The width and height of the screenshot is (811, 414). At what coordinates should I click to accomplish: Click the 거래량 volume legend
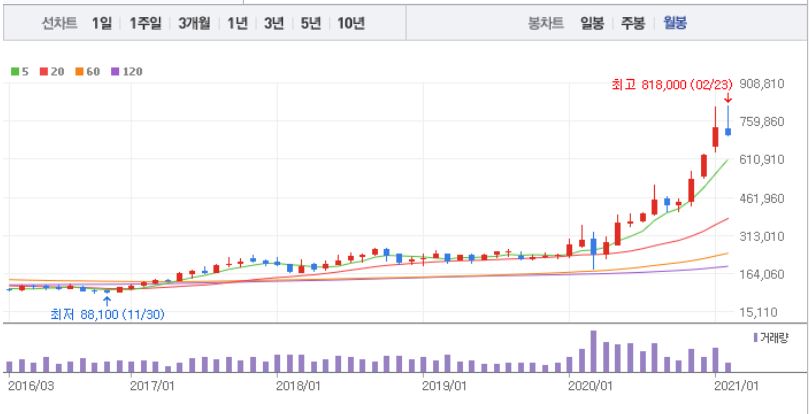pyautogui.click(x=771, y=338)
